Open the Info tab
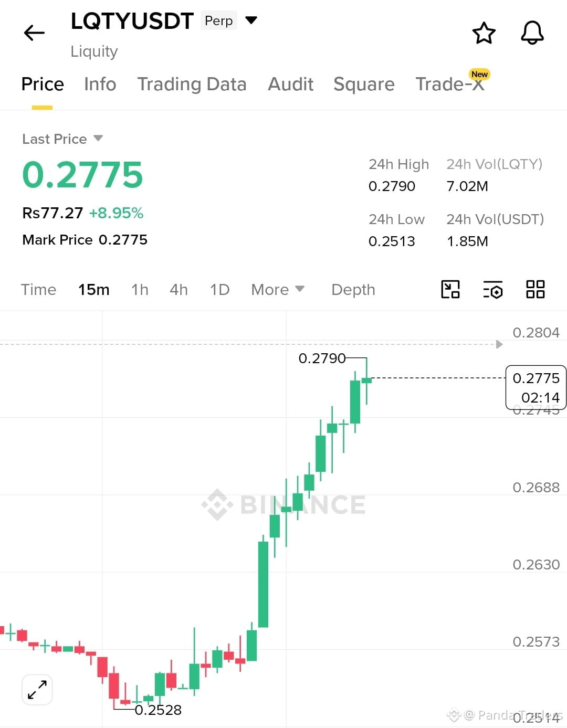The image size is (567, 728). pos(100,84)
